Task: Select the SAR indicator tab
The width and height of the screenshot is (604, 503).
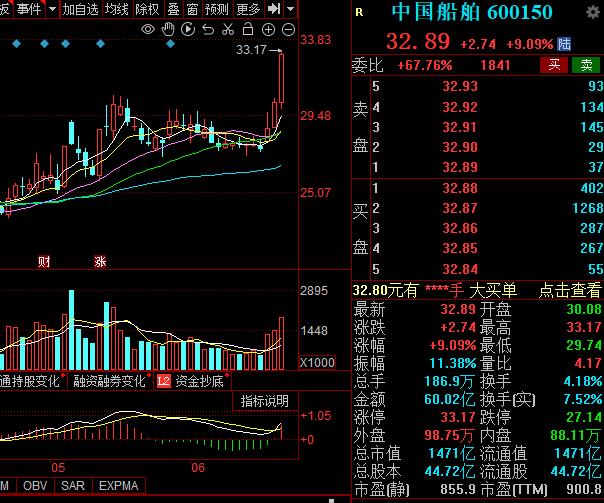Action: click(73, 485)
